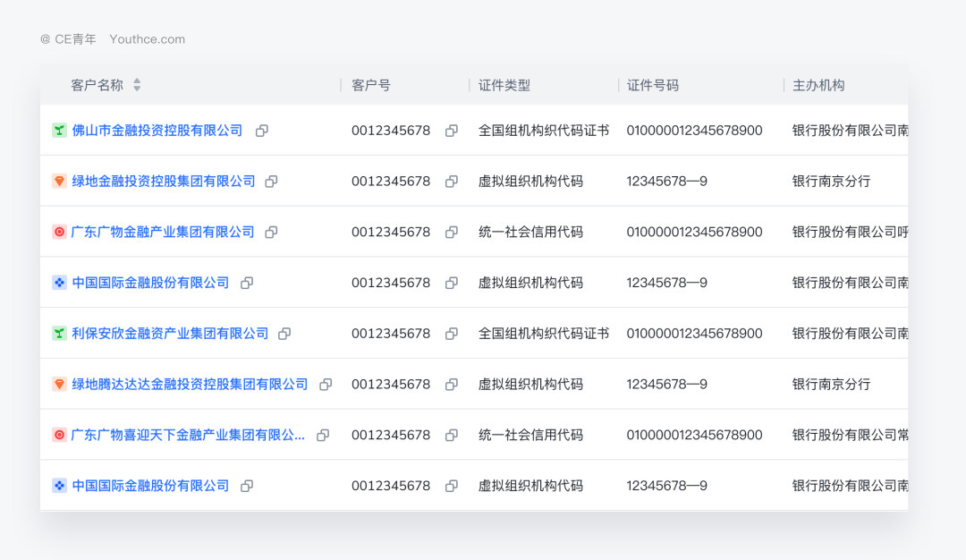Select 0012345678 in 绿地腾达达达金融投资控股集团有限公司 row
The image size is (966, 560).
(x=391, y=385)
